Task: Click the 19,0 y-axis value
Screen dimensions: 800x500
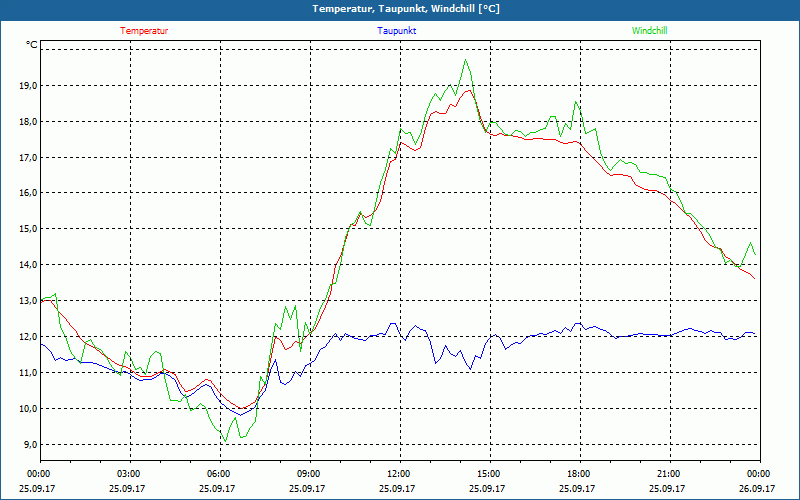Action: tap(29, 86)
